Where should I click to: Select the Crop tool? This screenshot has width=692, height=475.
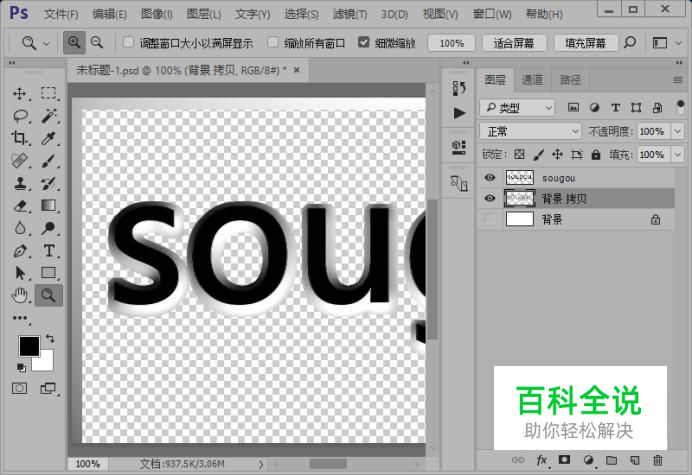click(x=19, y=138)
